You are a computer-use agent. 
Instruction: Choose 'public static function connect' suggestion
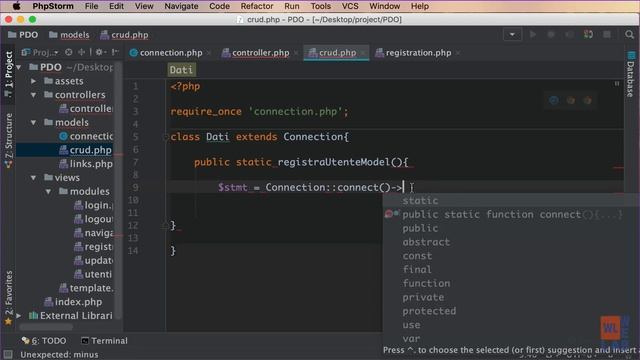click(512, 214)
